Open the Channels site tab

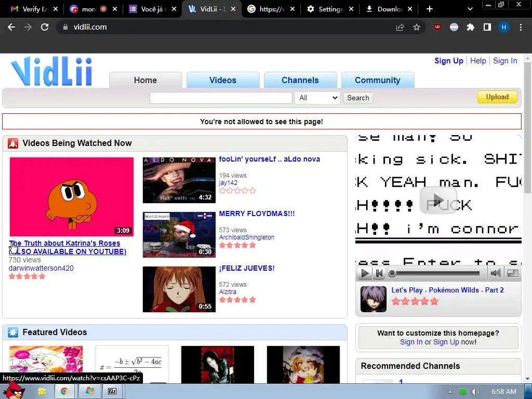[x=300, y=80]
